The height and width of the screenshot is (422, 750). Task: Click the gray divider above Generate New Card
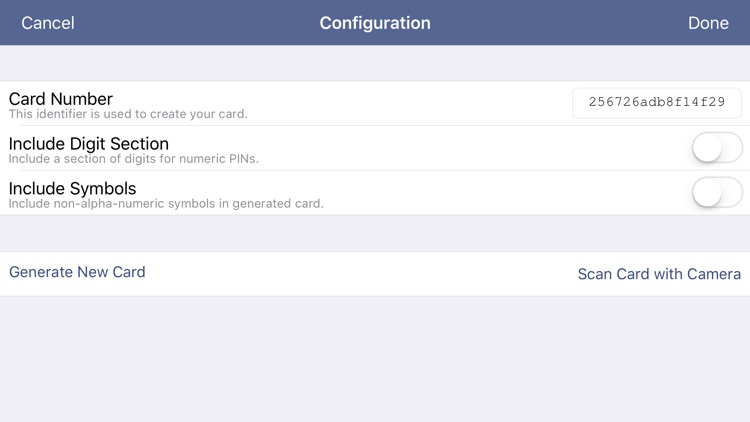[375, 233]
